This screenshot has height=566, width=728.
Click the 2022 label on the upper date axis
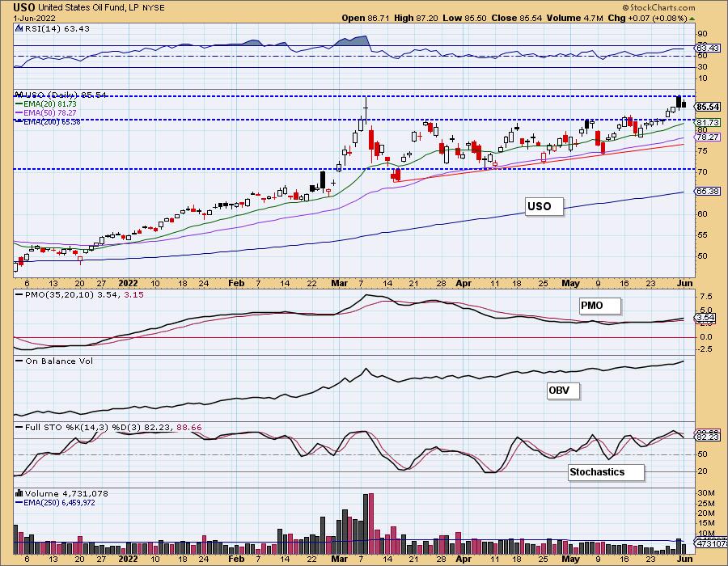coord(128,284)
